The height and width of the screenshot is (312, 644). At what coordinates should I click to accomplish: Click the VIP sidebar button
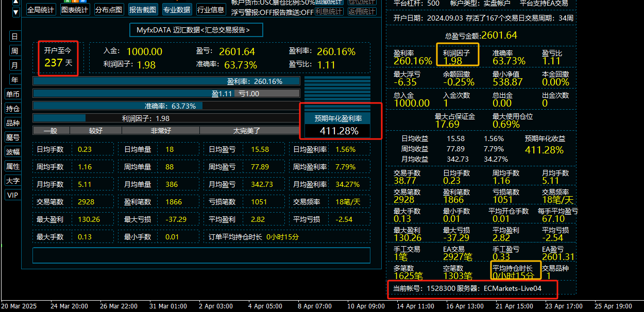13,195
